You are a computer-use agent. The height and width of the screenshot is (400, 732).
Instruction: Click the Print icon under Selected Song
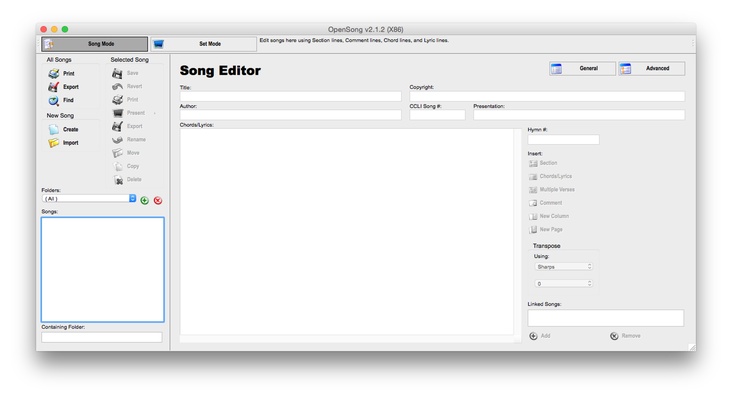[118, 100]
